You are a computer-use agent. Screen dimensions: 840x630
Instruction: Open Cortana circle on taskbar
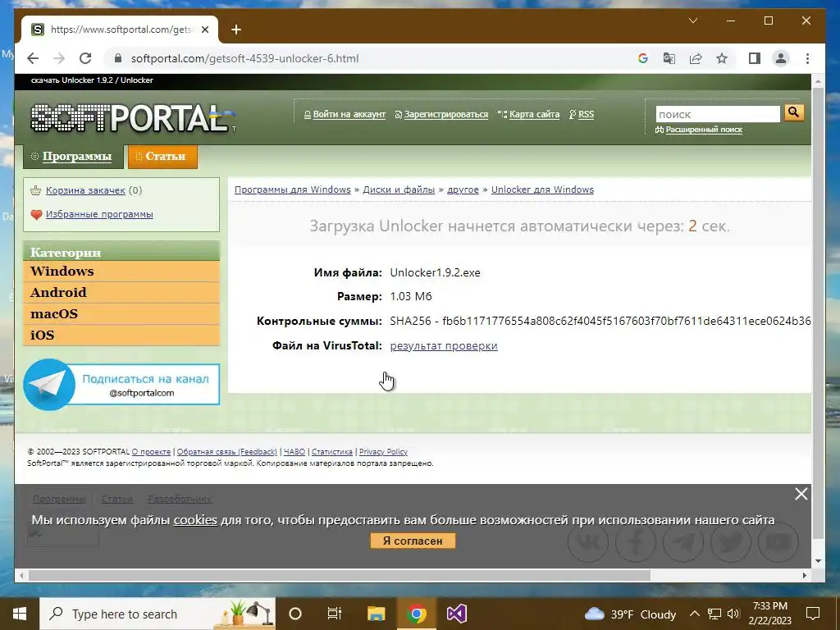[295, 614]
